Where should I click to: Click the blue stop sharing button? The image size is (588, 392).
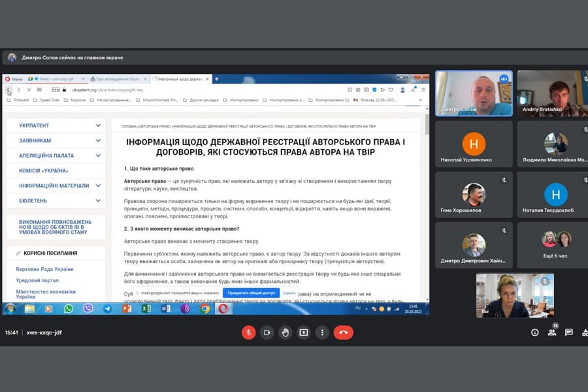coord(251,293)
